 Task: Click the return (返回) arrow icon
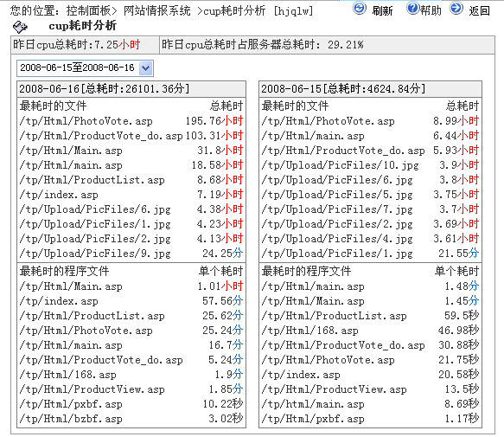click(x=456, y=9)
